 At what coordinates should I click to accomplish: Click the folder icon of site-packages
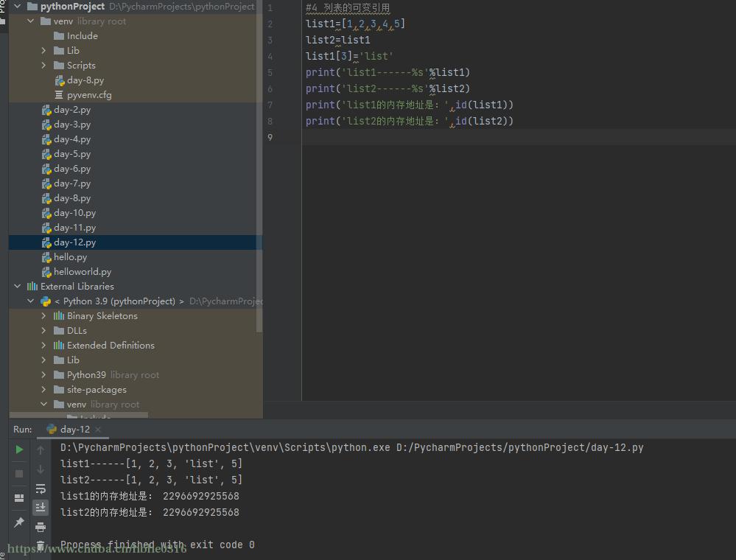pyautogui.click(x=59, y=390)
